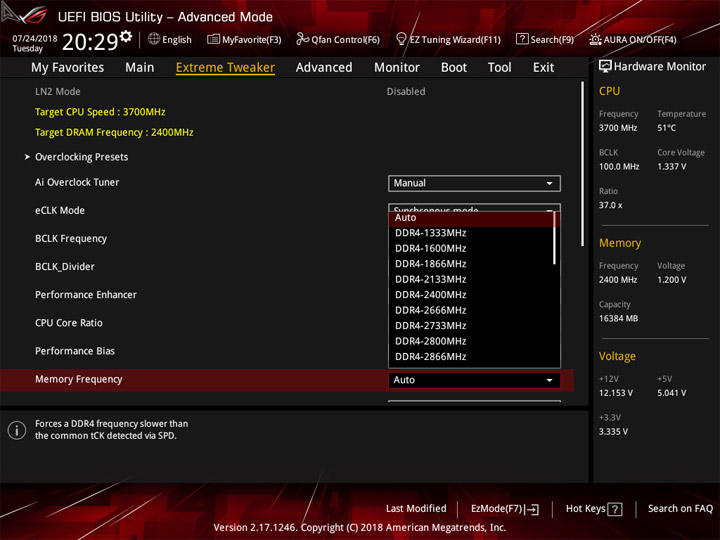The height and width of the screenshot is (540, 720).
Task: Click the globe language icon
Action: (x=154, y=39)
